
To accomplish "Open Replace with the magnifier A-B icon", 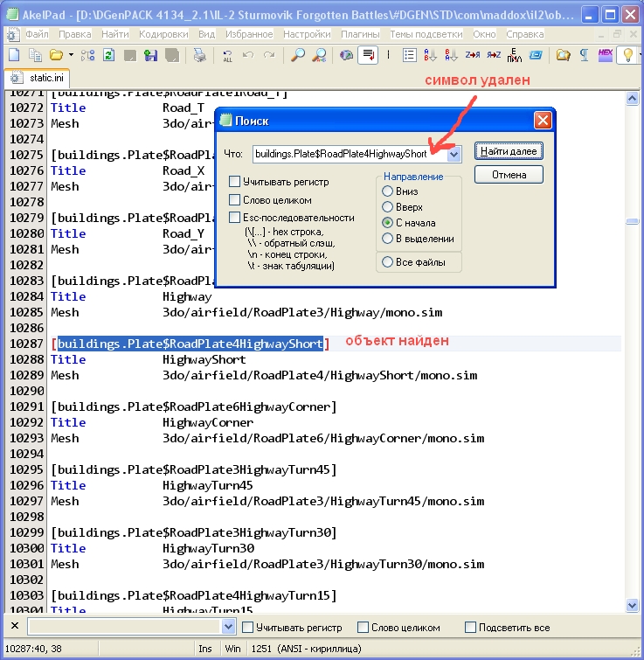I will 319,55.
